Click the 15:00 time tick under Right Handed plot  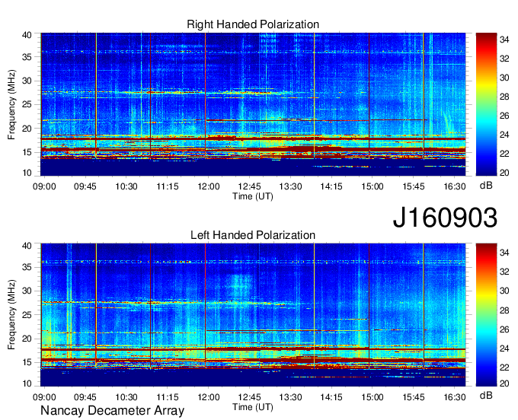[373, 186]
